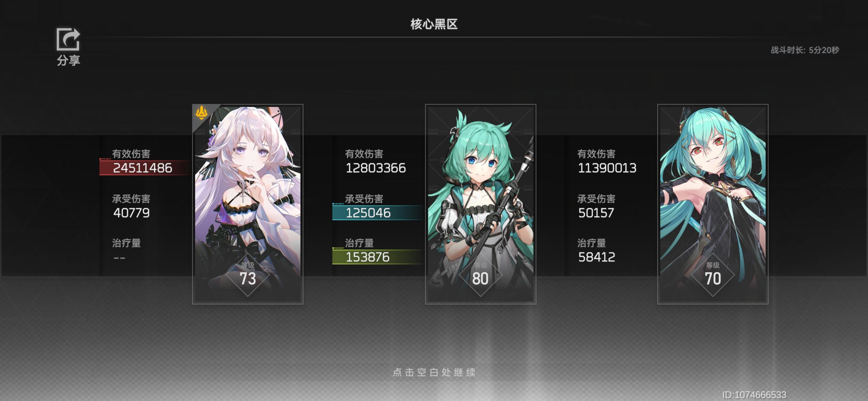Click the share arrow icon

(x=68, y=39)
